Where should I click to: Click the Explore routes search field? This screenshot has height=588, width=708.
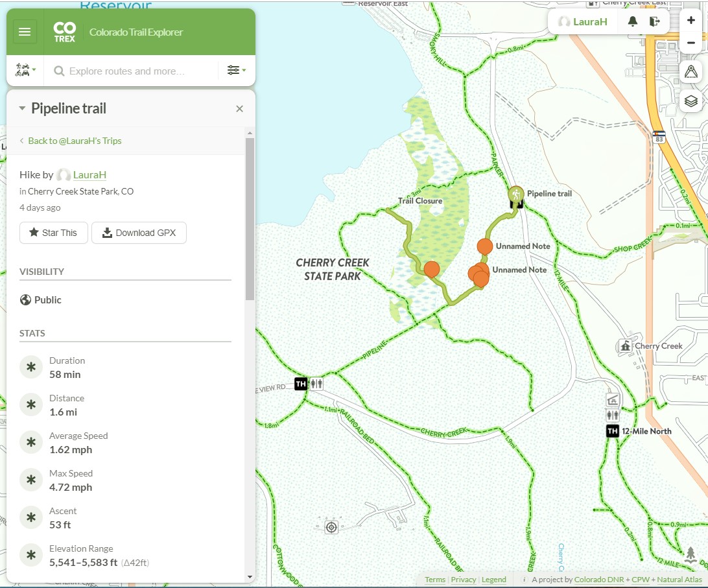(136, 71)
